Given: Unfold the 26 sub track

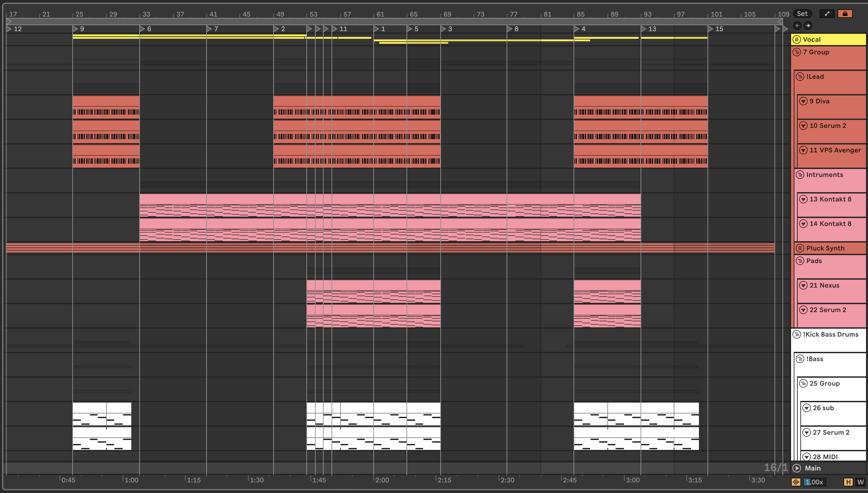Looking at the screenshot, I should 807,408.
